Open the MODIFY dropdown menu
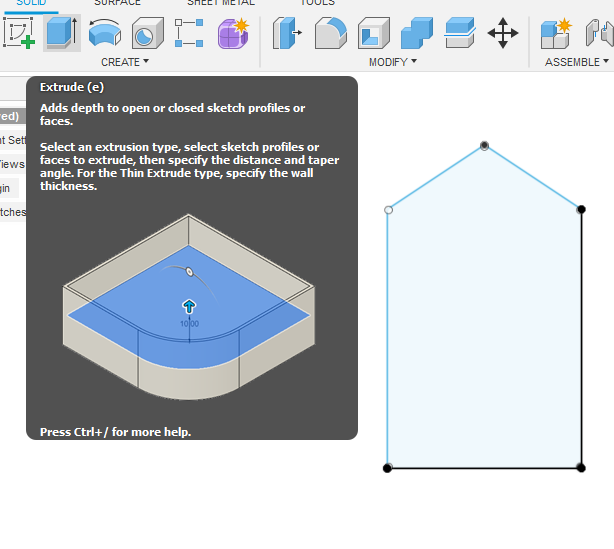 click(x=393, y=62)
